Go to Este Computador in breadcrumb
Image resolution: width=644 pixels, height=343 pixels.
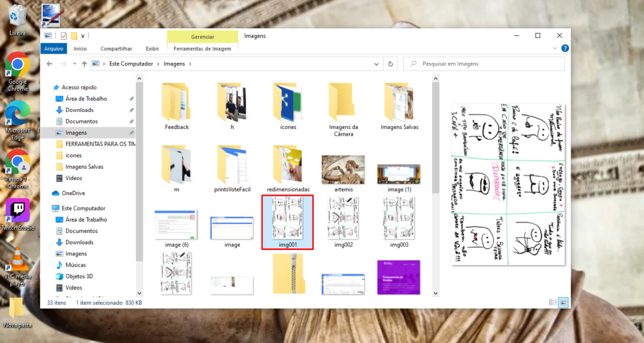click(132, 64)
